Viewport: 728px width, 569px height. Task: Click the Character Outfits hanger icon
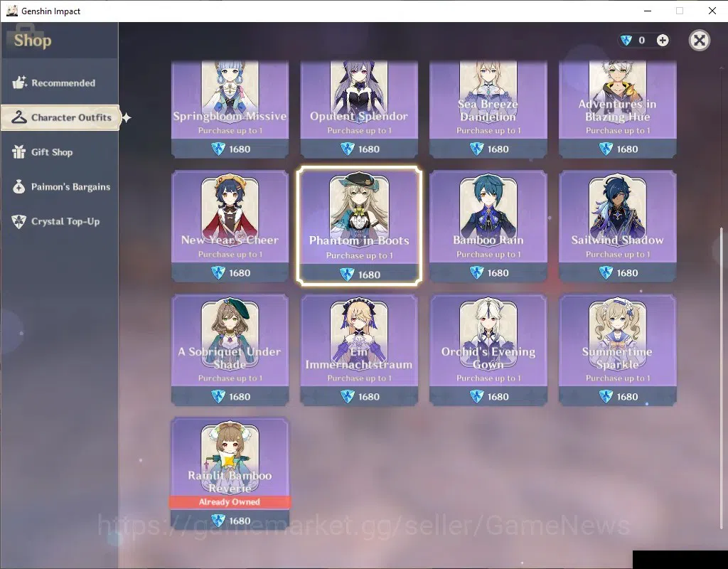tap(19, 117)
